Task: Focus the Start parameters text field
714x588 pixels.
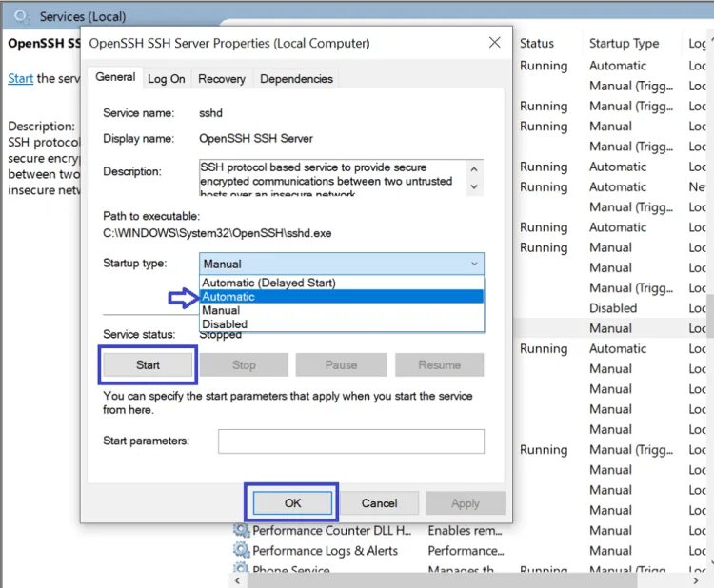Action: click(x=351, y=441)
